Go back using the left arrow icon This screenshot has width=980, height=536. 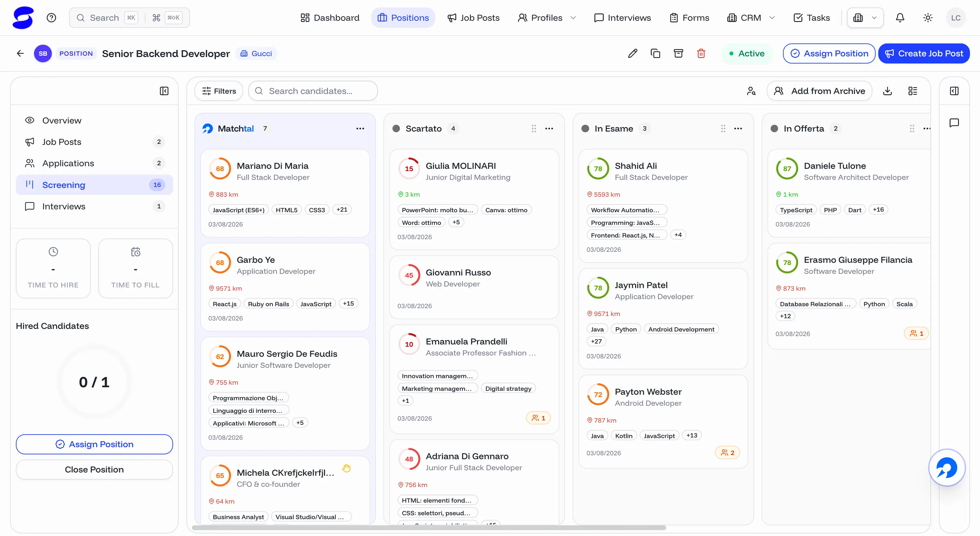20,54
